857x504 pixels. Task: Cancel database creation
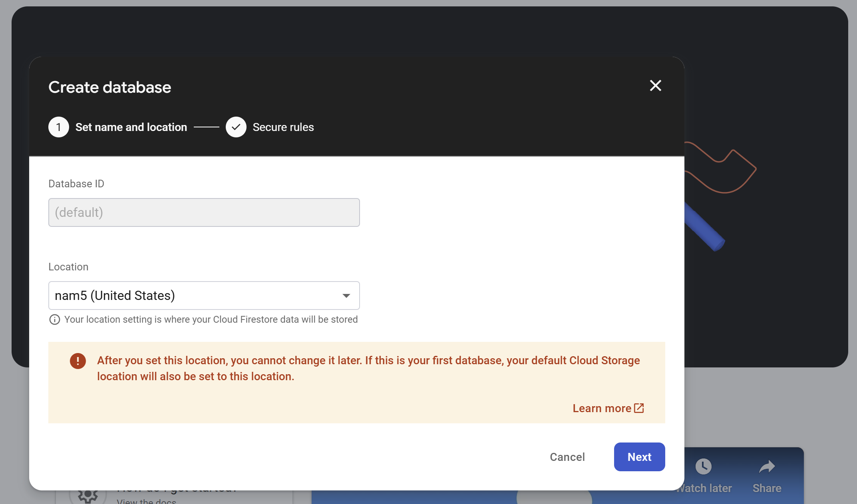tap(567, 457)
